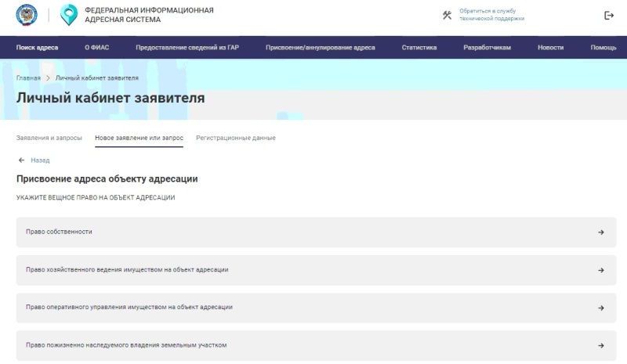Click the Назад link
The width and height of the screenshot is (627, 364).
[x=41, y=160]
